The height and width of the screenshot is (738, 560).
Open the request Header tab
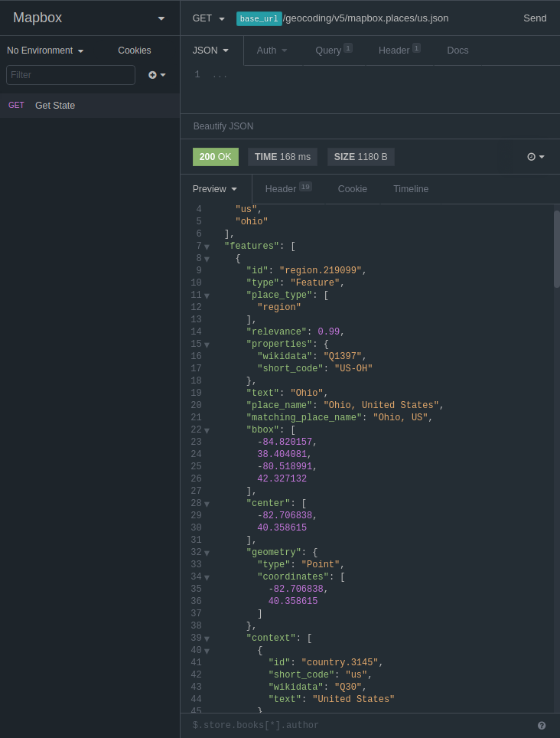click(399, 50)
